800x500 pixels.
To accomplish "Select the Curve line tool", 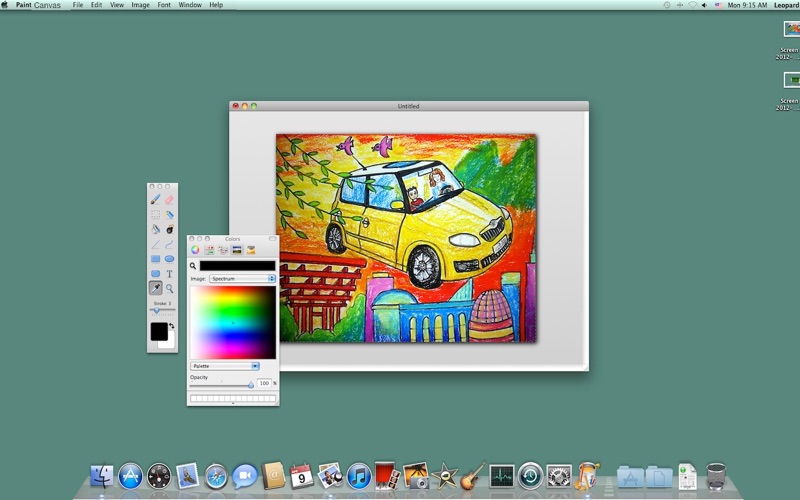I will coord(169,244).
